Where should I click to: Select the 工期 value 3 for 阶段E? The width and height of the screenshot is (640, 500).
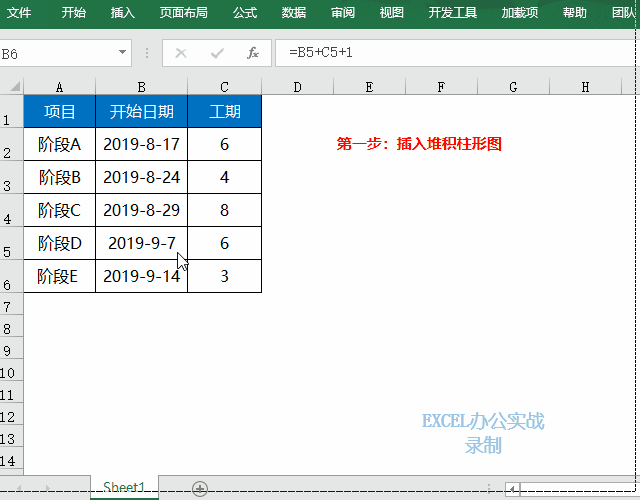[224, 276]
